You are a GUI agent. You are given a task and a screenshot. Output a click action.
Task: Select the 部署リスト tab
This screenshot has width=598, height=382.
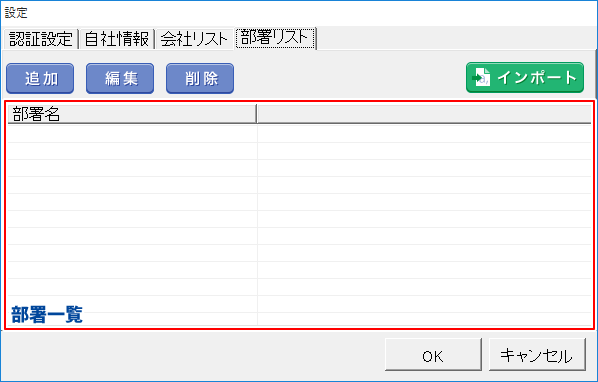(x=275, y=38)
